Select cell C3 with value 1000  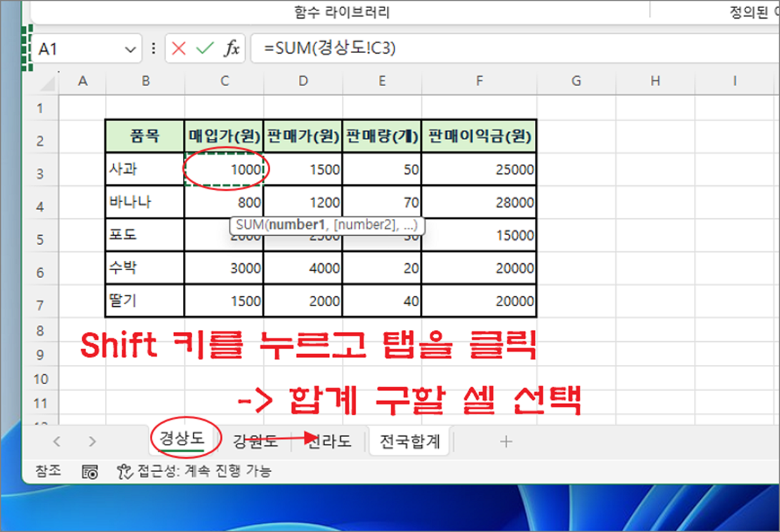(224, 169)
